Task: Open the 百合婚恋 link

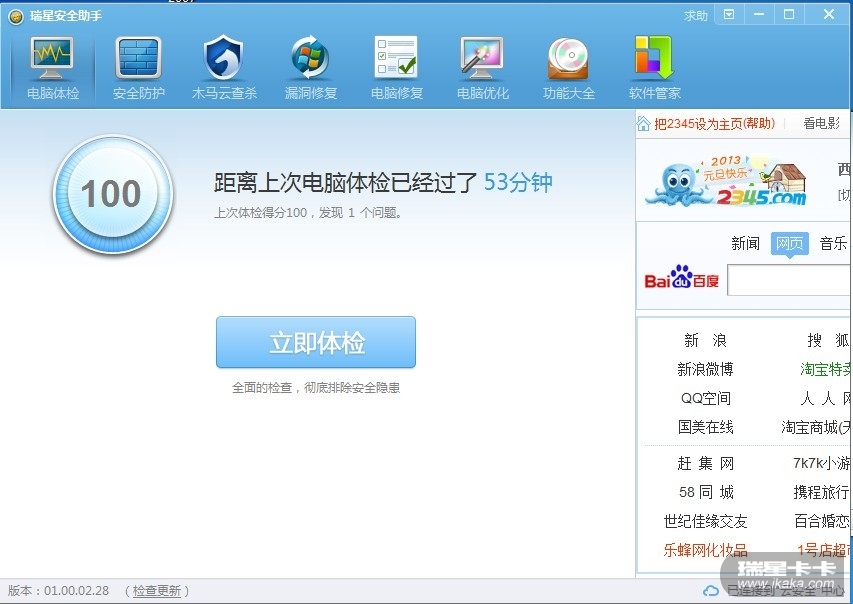Action: click(821, 521)
